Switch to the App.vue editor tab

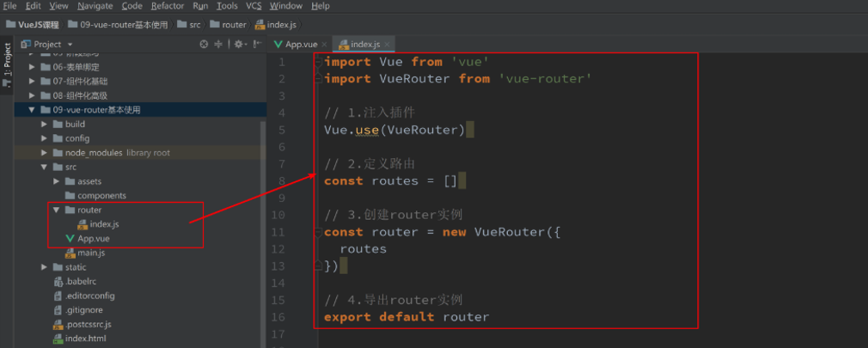[x=301, y=45]
